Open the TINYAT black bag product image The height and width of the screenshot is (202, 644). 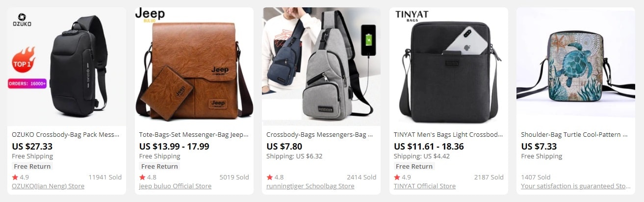pos(449,67)
